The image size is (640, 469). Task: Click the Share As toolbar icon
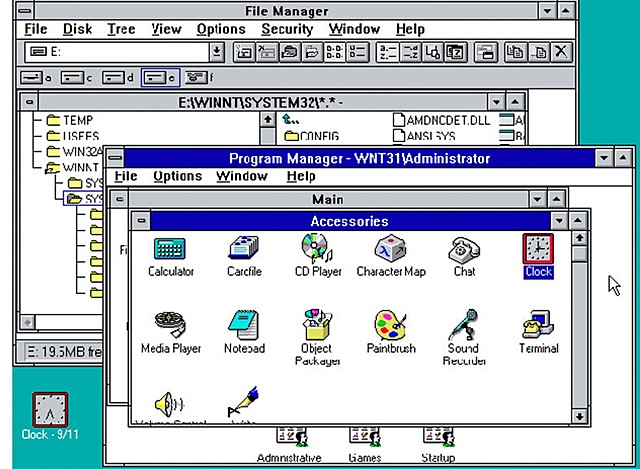[x=289, y=52]
